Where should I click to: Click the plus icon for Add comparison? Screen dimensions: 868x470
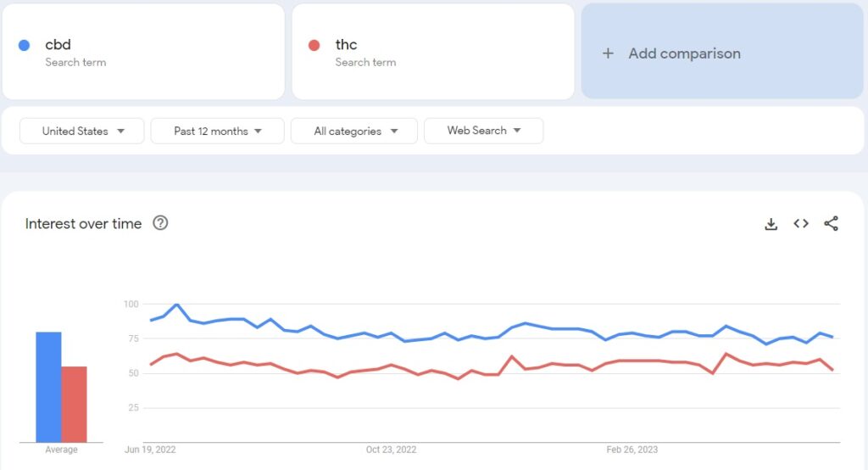(x=608, y=53)
